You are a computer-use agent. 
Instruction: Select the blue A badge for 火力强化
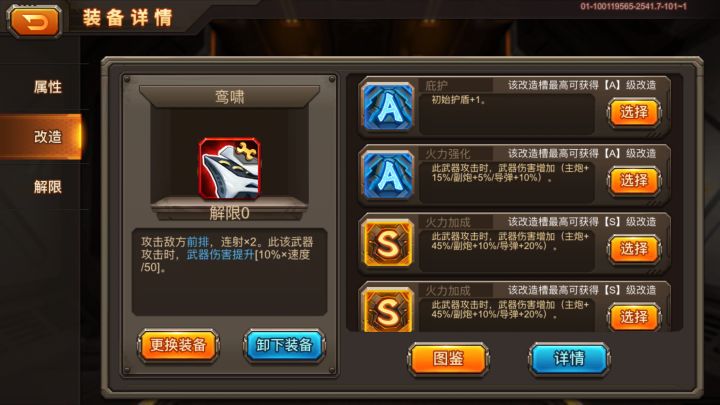coord(388,175)
